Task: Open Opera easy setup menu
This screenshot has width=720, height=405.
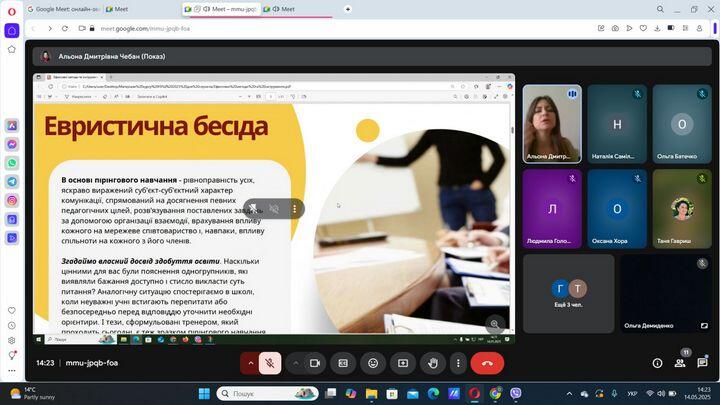Action: click(x=686, y=28)
